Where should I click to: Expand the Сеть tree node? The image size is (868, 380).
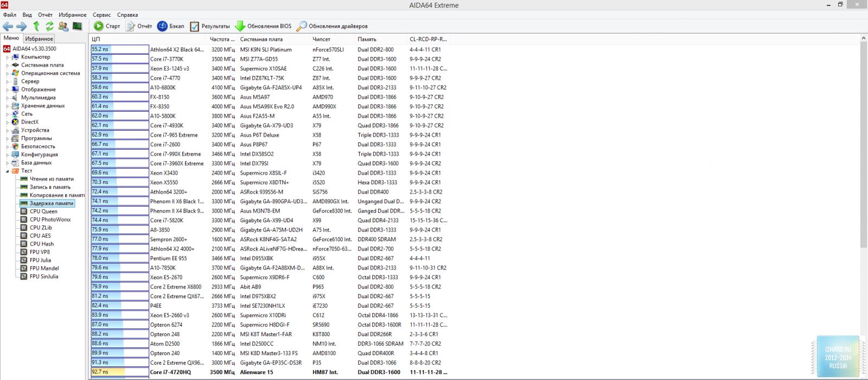tap(7, 114)
